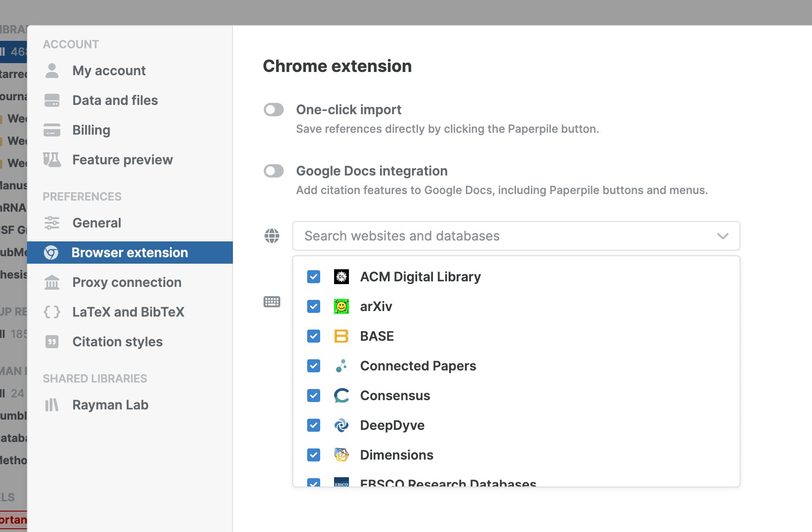Click the Search websites and databases field
Screen dimensions: 812x532
click(x=501, y=236)
